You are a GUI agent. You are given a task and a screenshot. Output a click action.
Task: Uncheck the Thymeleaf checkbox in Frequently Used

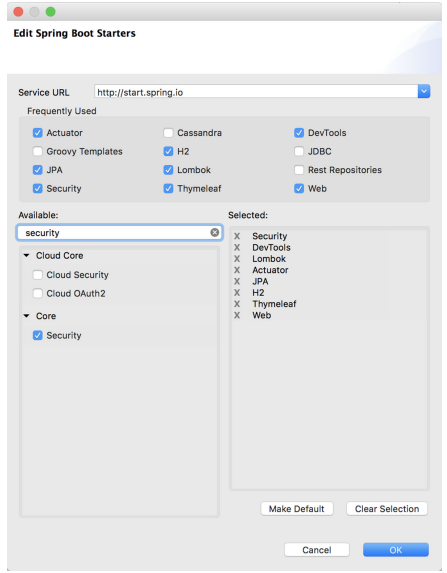tap(168, 189)
